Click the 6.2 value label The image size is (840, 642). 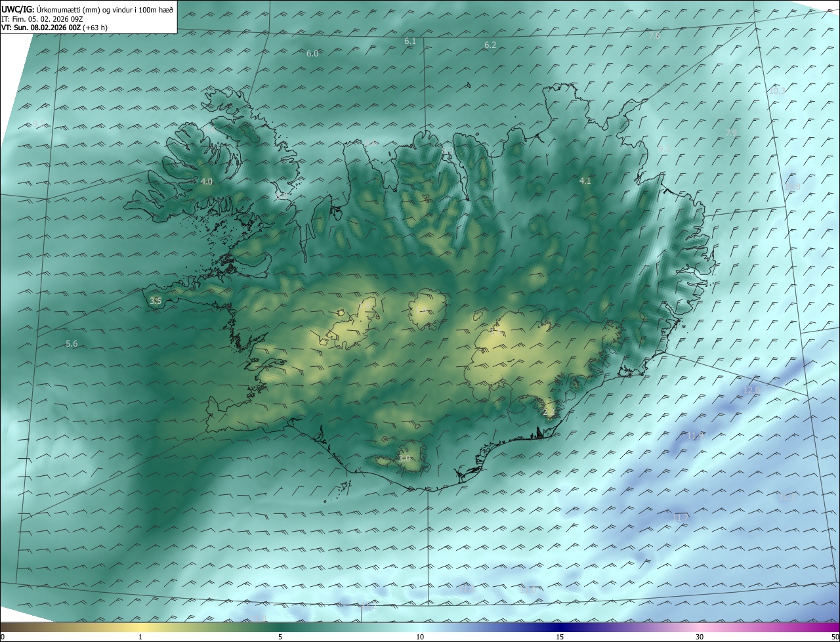(490, 45)
